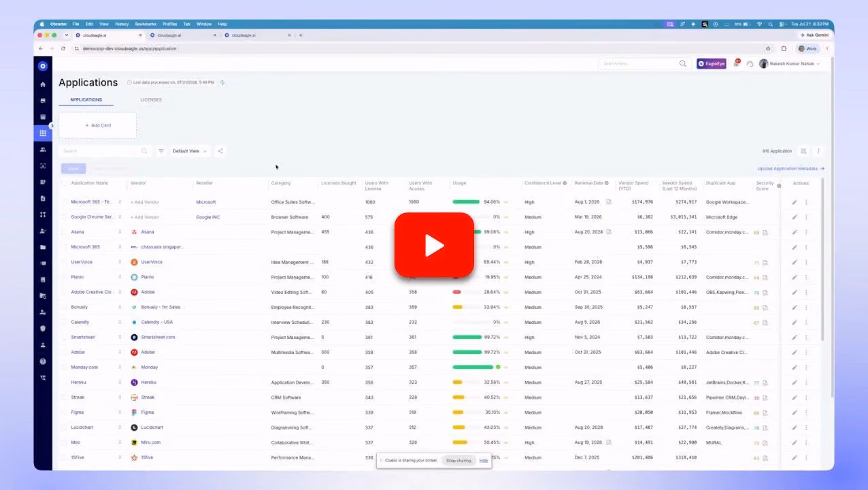
Task: Click the info icon next to Renewal Date
Action: (607, 183)
